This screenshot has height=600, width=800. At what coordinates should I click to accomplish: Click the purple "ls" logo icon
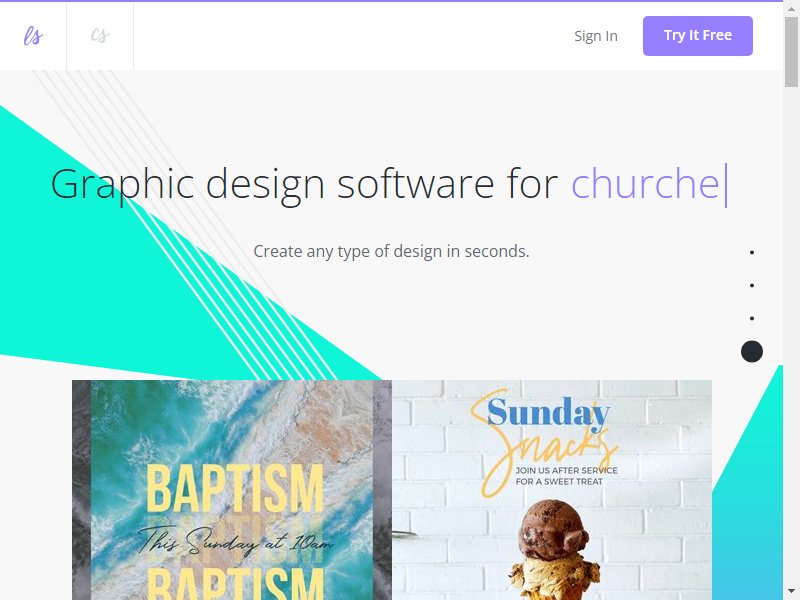pyautogui.click(x=33, y=36)
